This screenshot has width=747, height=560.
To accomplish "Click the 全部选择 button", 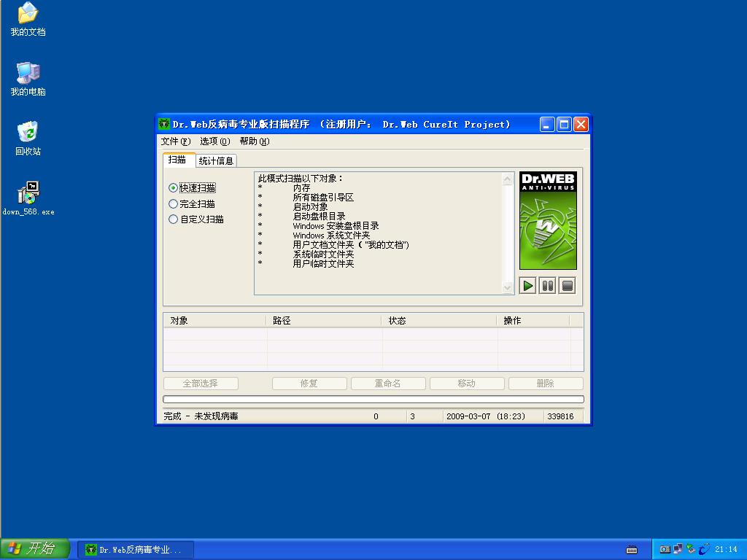I will pyautogui.click(x=201, y=384).
